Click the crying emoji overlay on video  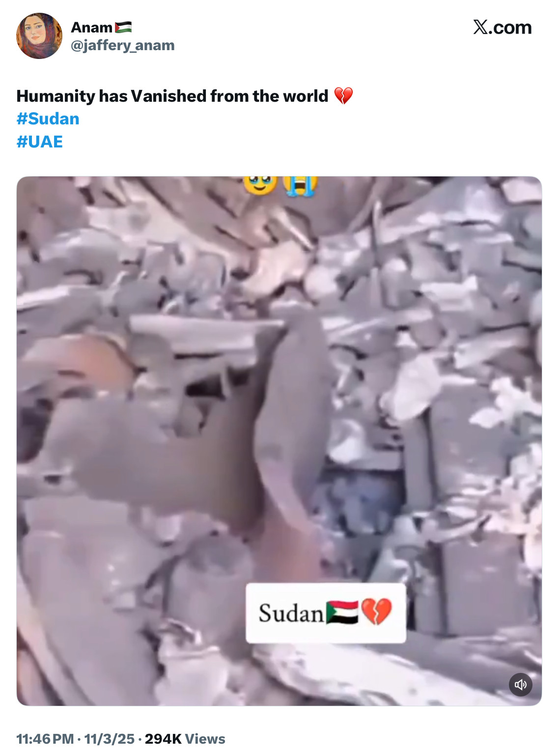(x=301, y=185)
